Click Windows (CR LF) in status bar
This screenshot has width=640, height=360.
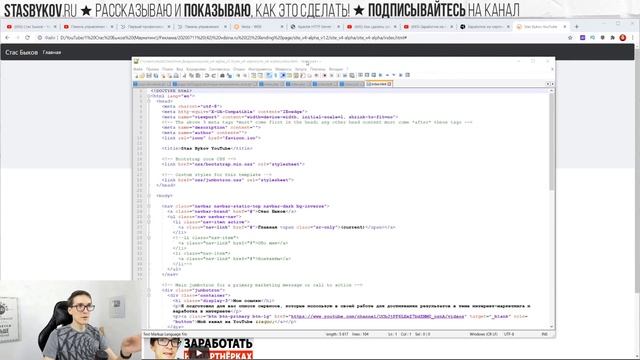[483, 334]
